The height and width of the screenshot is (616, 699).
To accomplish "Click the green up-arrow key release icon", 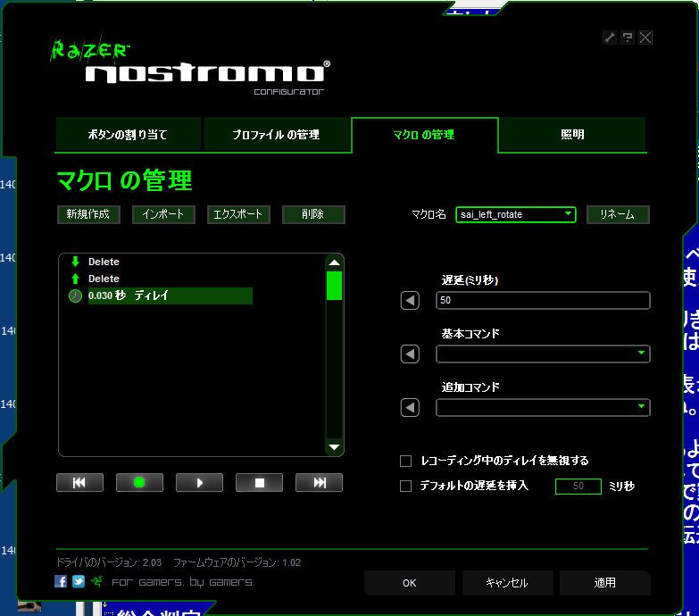I will click(75, 279).
